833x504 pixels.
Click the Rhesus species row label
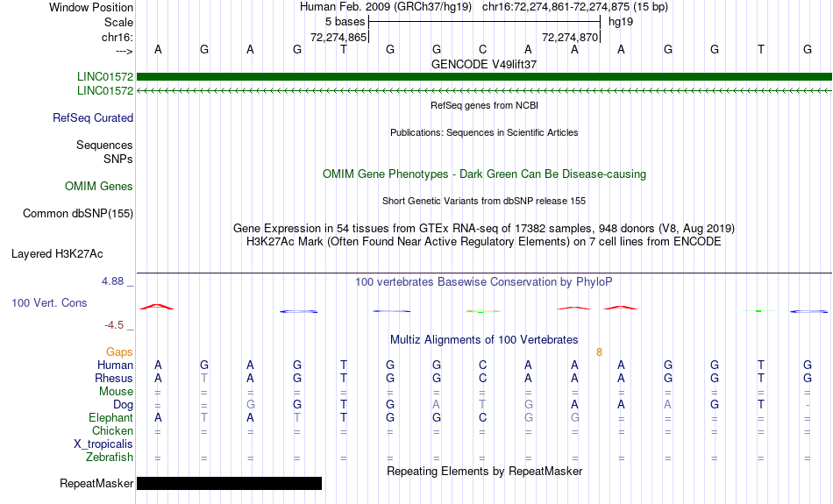(114, 378)
